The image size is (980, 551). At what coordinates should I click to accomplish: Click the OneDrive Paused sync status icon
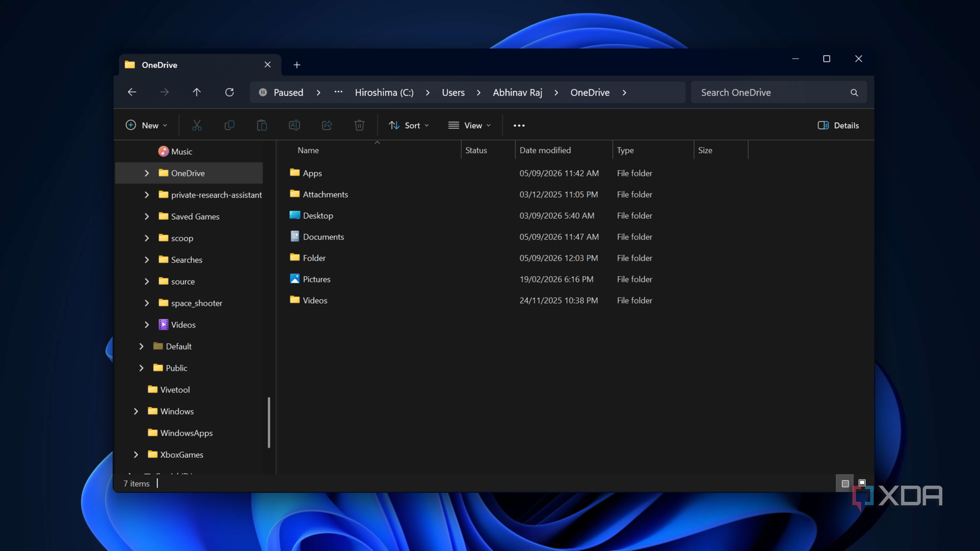click(263, 93)
